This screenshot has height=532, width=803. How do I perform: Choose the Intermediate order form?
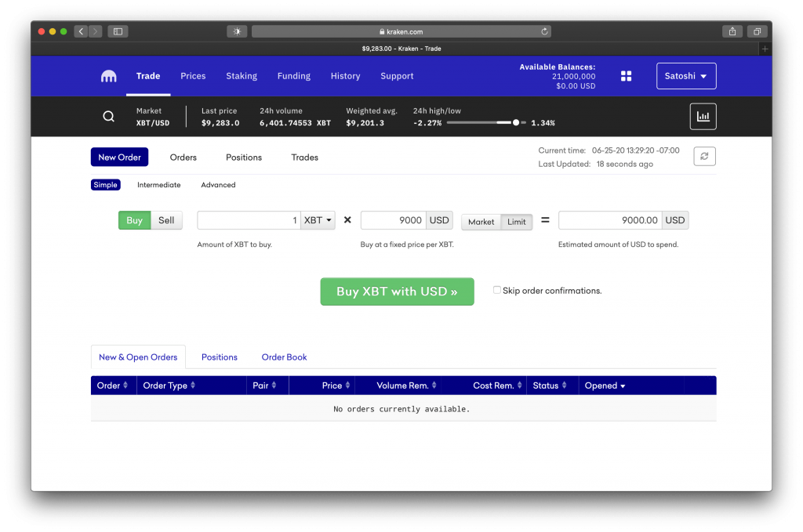point(158,185)
